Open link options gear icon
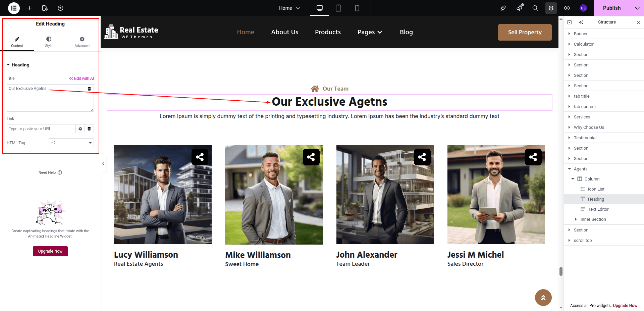 point(80,129)
